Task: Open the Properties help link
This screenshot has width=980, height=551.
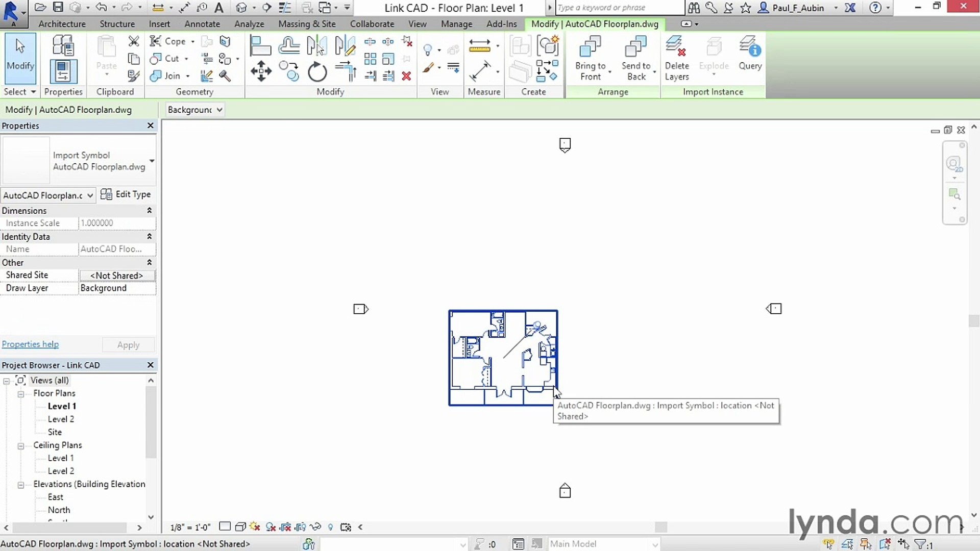Action: click(x=30, y=344)
